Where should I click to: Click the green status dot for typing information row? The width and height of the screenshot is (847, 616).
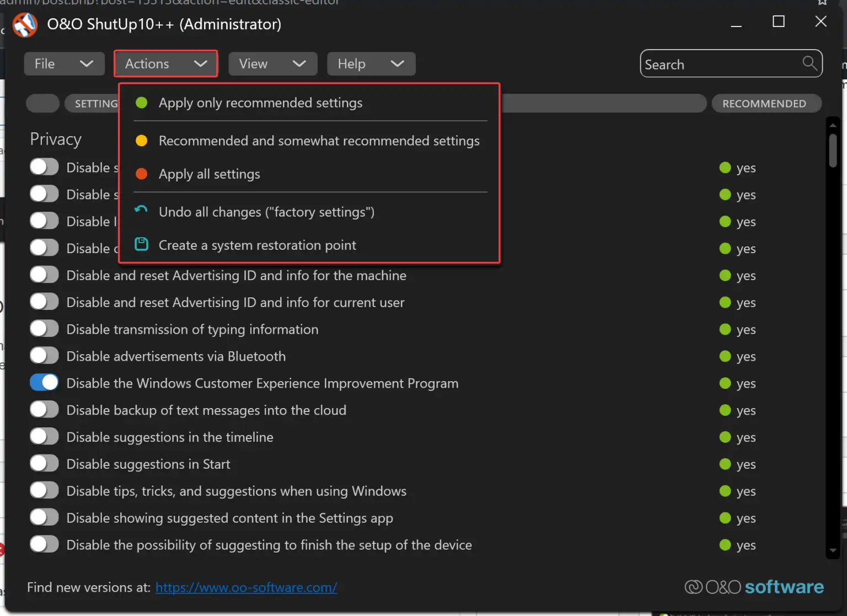(x=725, y=329)
